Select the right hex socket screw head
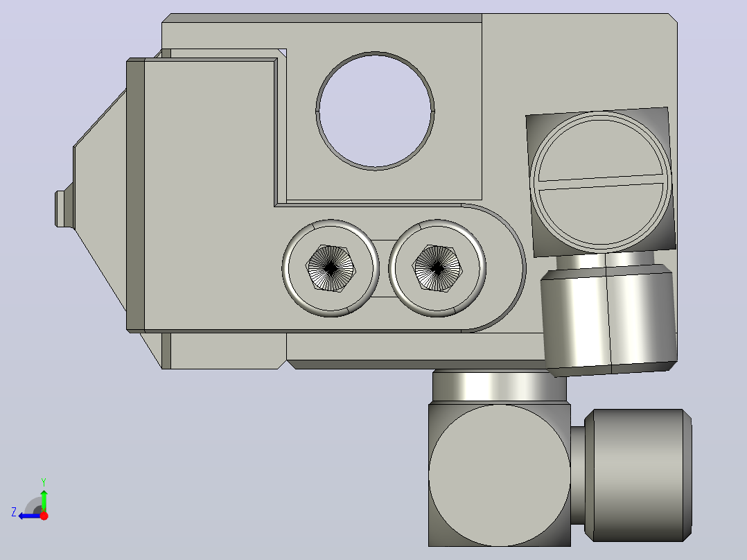Screen dimensions: 747x560 pyautogui.click(x=437, y=268)
